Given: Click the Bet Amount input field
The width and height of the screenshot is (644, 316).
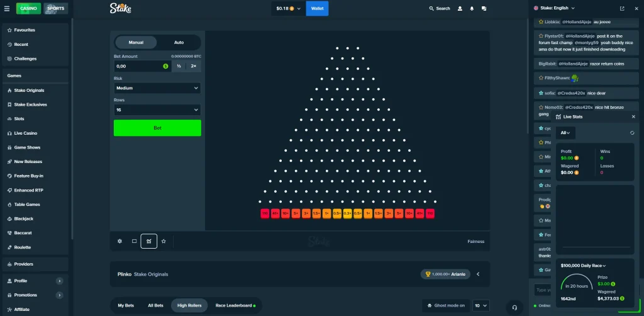Looking at the screenshot, I should (137, 66).
